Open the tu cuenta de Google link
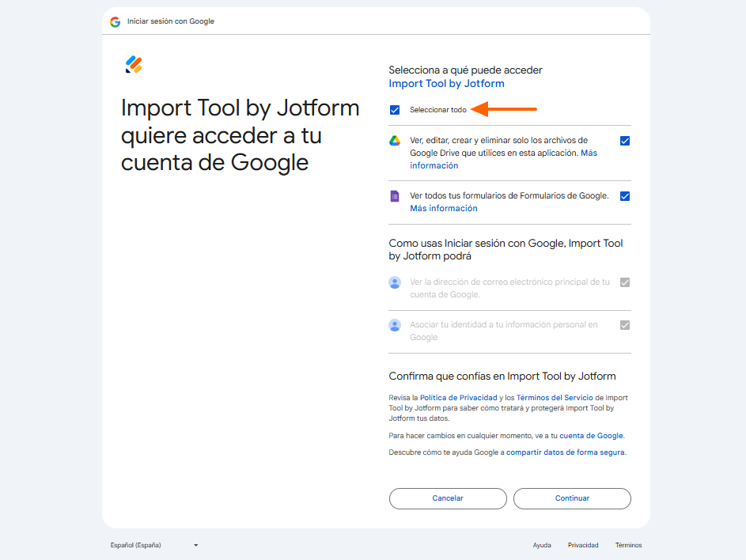746x560 pixels. coord(587,436)
